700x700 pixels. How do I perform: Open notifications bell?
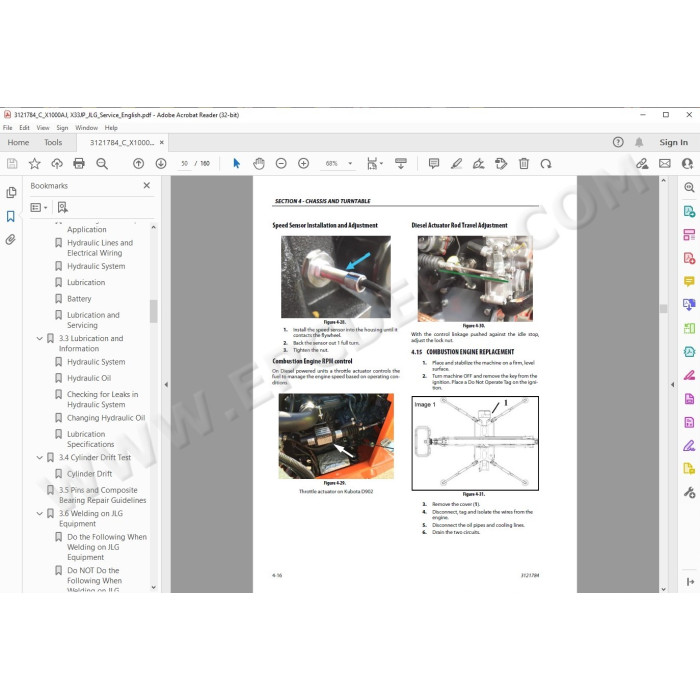click(x=639, y=142)
